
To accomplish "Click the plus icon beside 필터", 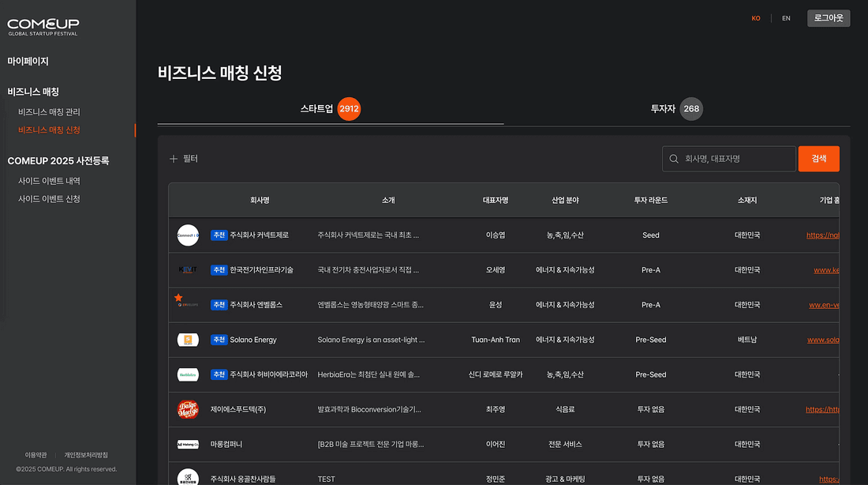I will pyautogui.click(x=174, y=159).
